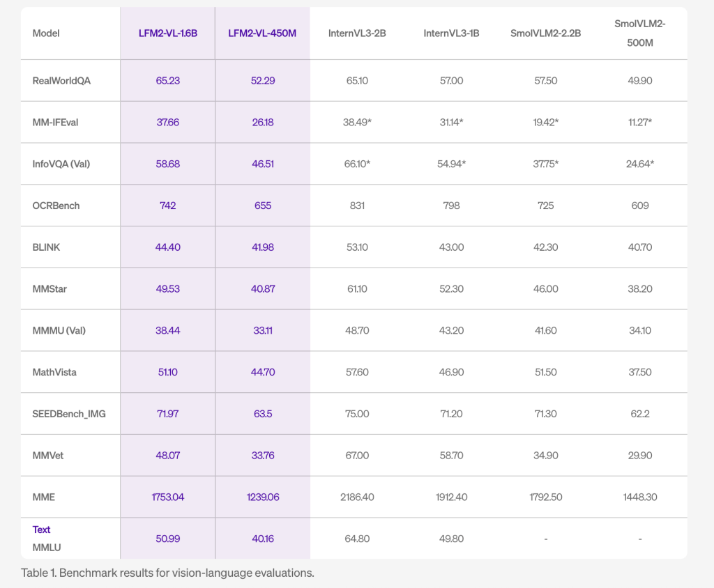
Task: Click the 67.00 MMVet value
Action: coord(357,456)
